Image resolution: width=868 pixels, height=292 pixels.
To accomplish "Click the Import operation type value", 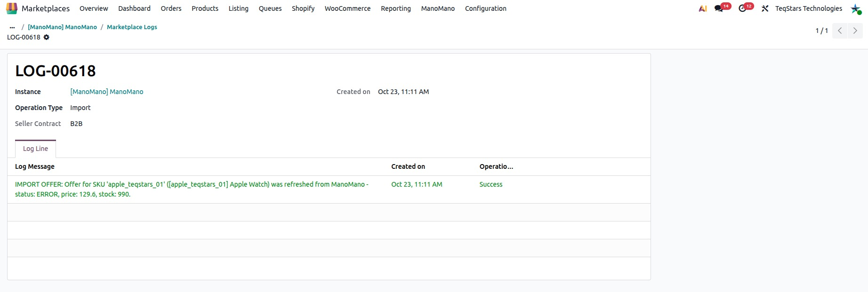I will click(x=80, y=108).
